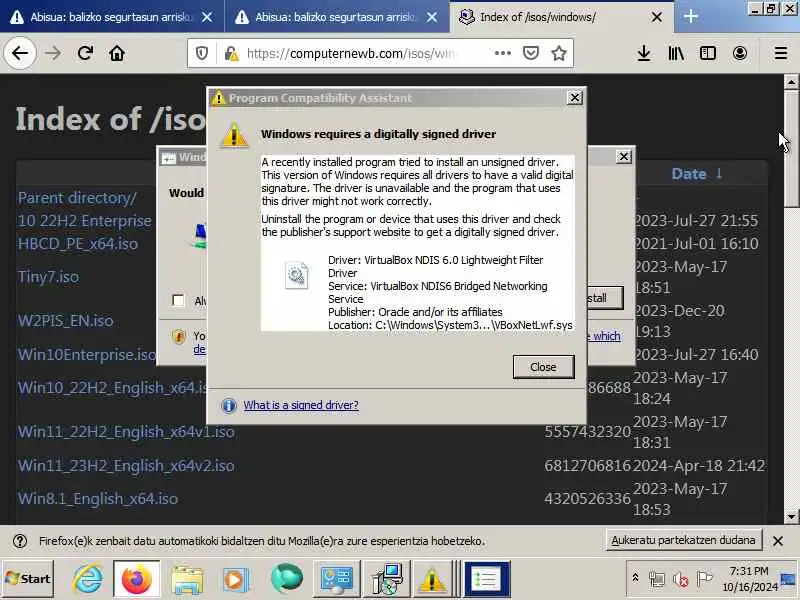This screenshot has height=600, width=800.
Task: Open Win8.1_English_x64.iso link
Action: tap(97, 498)
